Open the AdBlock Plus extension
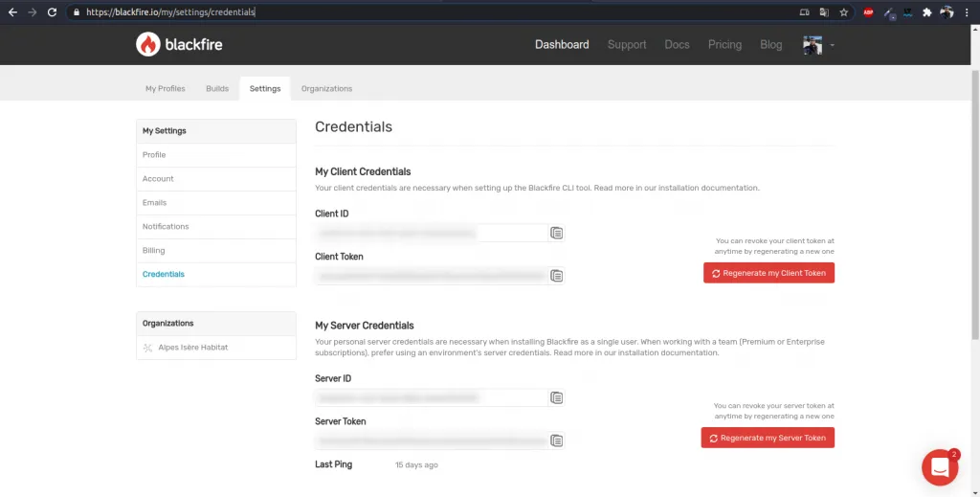 [x=868, y=12]
